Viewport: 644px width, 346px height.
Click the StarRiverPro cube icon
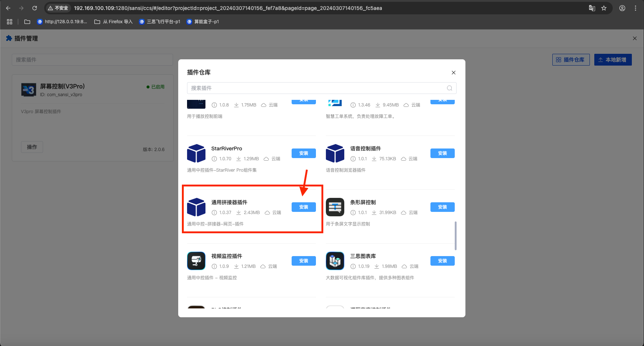196,153
